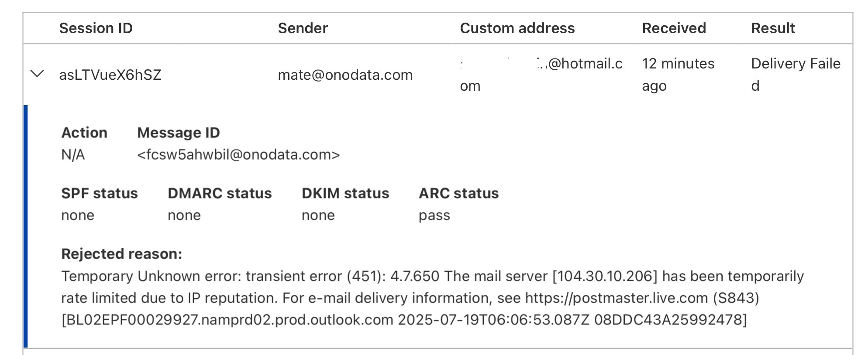Click the Result column header
868x355 pixels.
click(773, 28)
